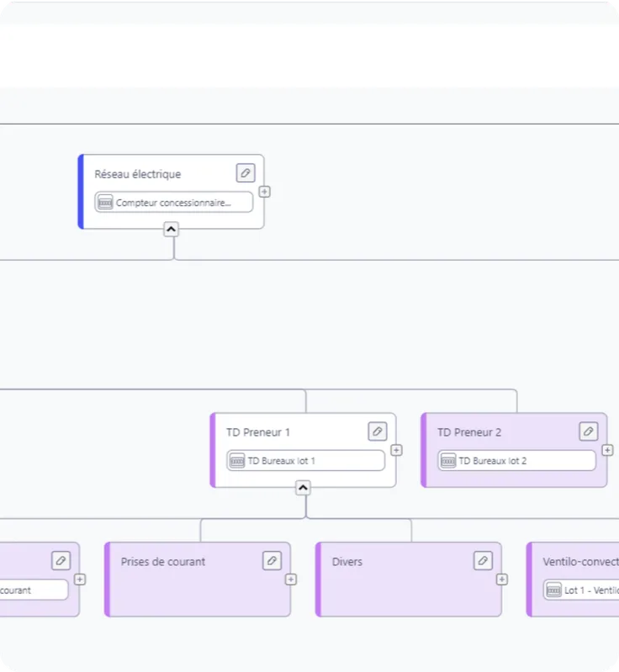Click meter icon in Compteur concessionnaire chip
Image resolution: width=619 pixels, height=672 pixels.
click(x=105, y=203)
